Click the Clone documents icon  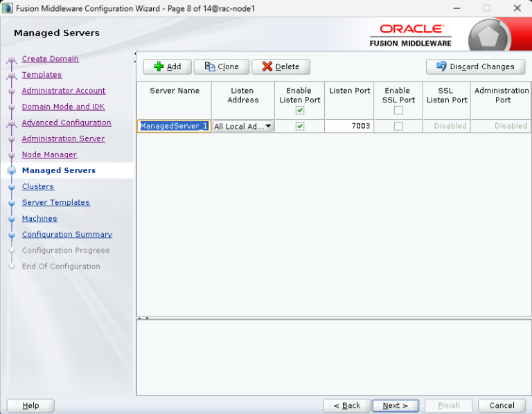point(210,66)
